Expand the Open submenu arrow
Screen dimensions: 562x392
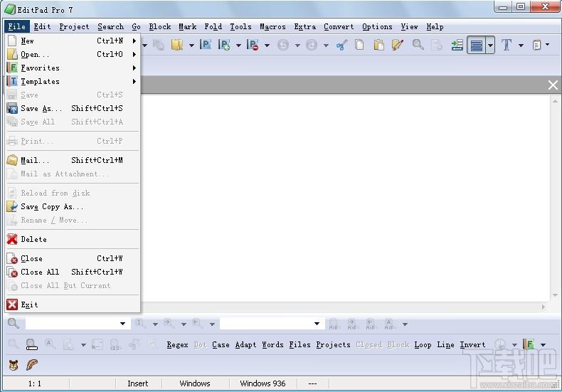click(134, 55)
